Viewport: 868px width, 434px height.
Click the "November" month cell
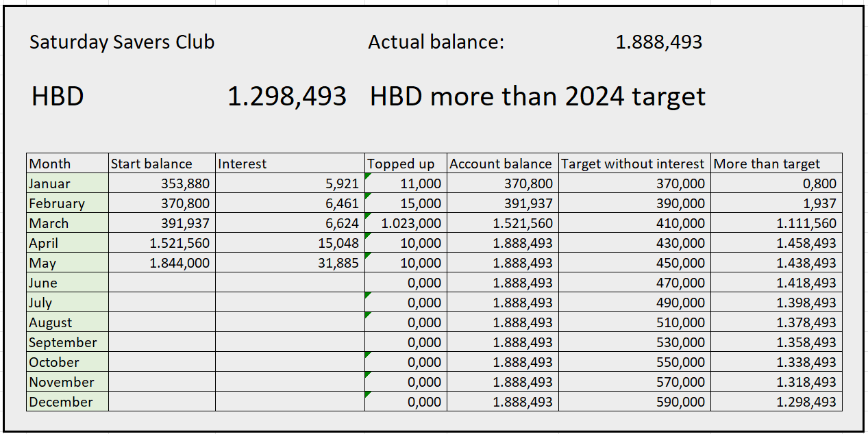67,381
